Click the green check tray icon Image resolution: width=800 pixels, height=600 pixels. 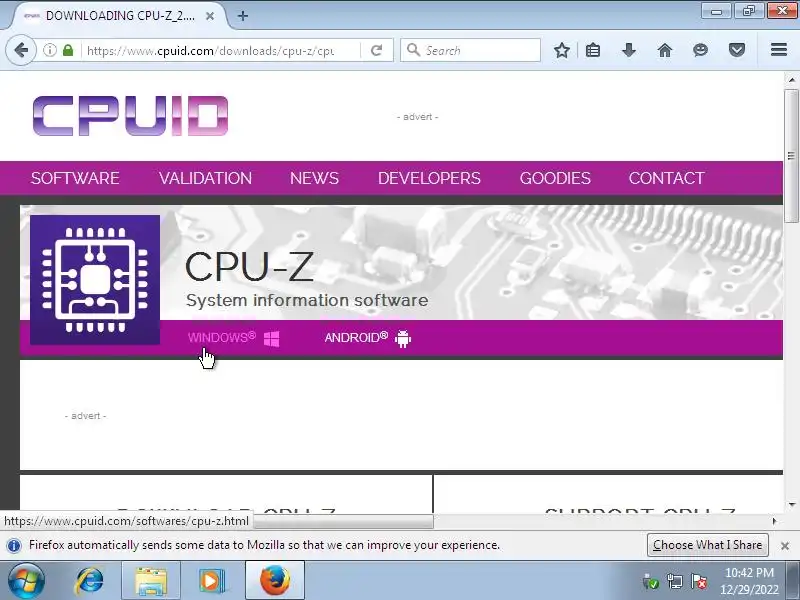pyautogui.click(x=651, y=581)
